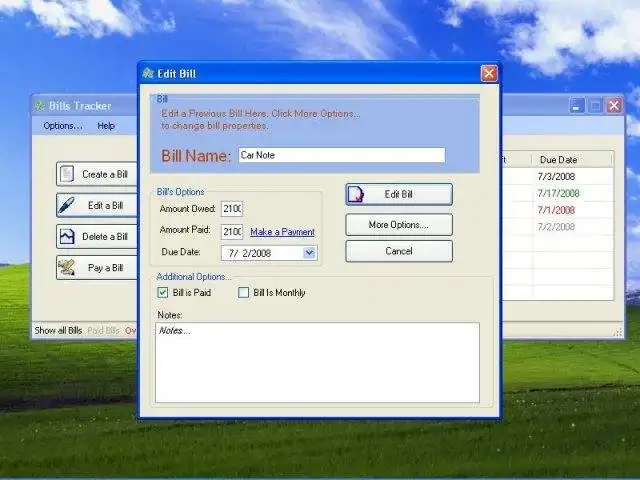Select the Paid Bills filter
The height and width of the screenshot is (480, 640).
104,331
